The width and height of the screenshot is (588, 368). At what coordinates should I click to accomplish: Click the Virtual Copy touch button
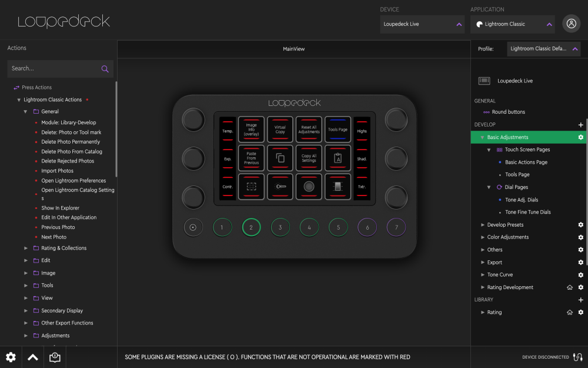coord(280,129)
